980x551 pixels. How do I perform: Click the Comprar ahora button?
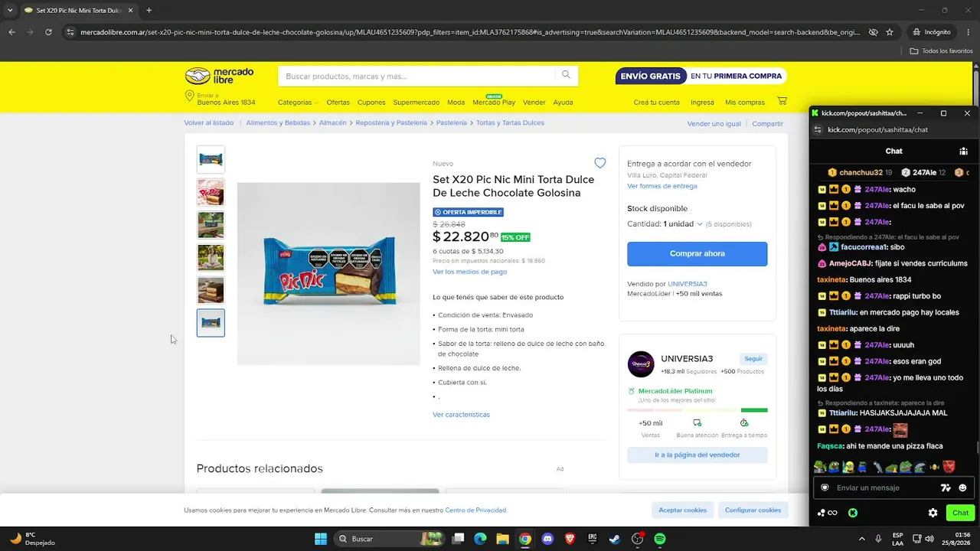pos(697,253)
